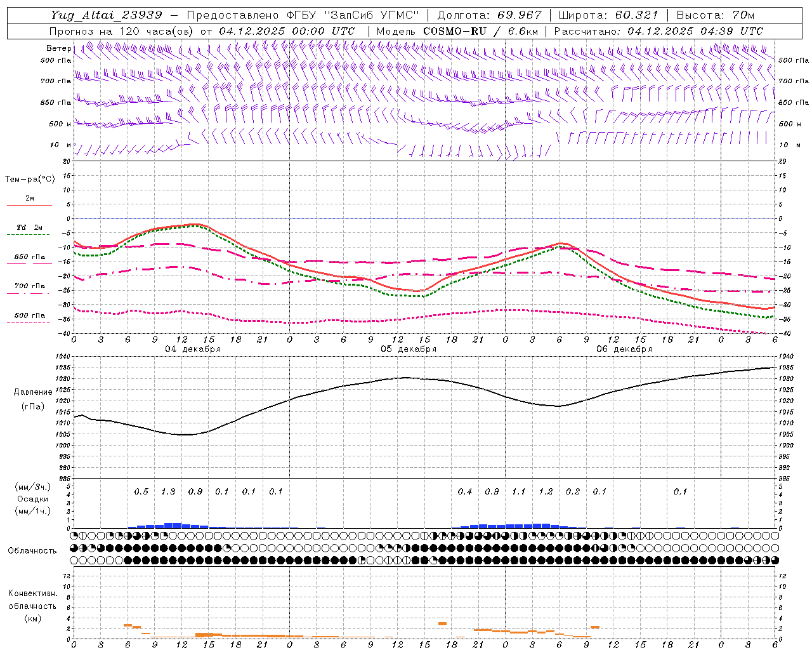Click the latitude value Широта: 60.321

point(608,15)
